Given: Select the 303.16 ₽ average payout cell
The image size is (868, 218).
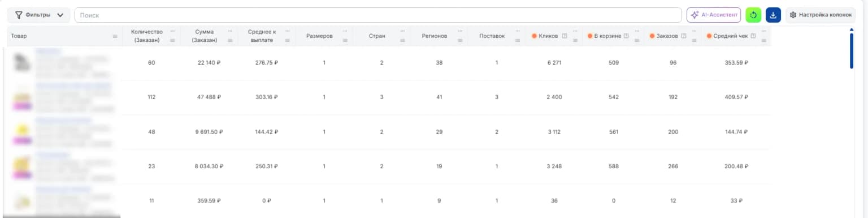Looking at the screenshot, I should coord(267,97).
